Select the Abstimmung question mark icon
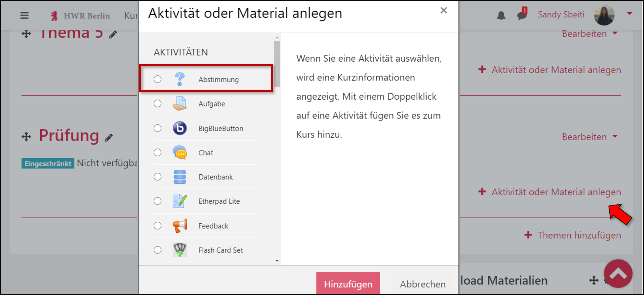The image size is (644, 295). pyautogui.click(x=180, y=79)
